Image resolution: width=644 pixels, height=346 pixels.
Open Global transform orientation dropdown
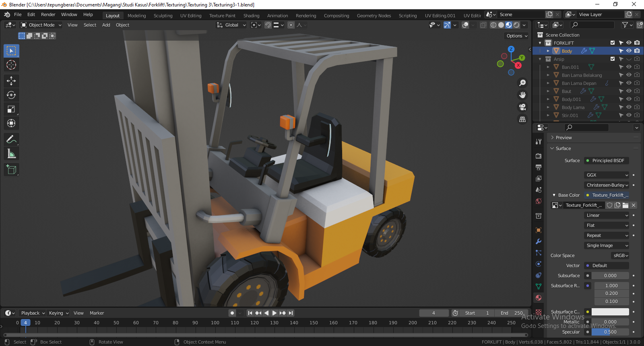point(231,25)
